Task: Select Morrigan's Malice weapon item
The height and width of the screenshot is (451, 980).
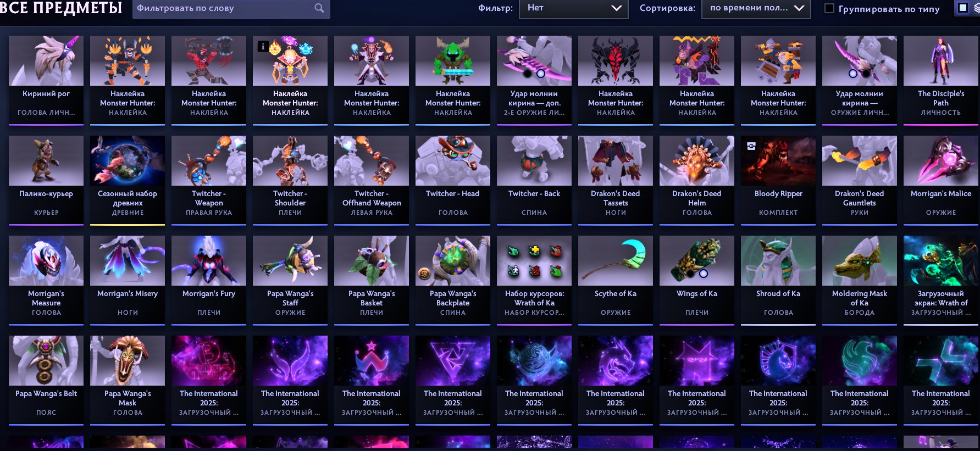Action: [940, 180]
